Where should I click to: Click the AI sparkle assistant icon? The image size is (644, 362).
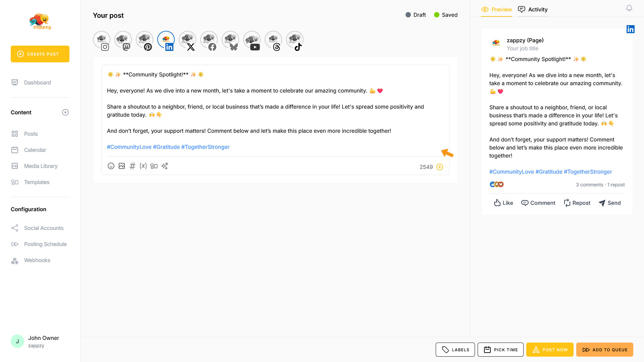165,166
